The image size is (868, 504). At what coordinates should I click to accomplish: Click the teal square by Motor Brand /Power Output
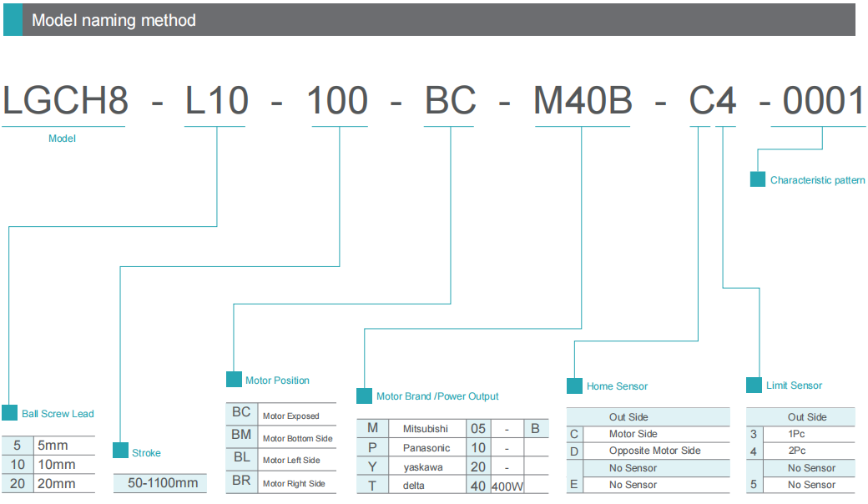(364, 396)
